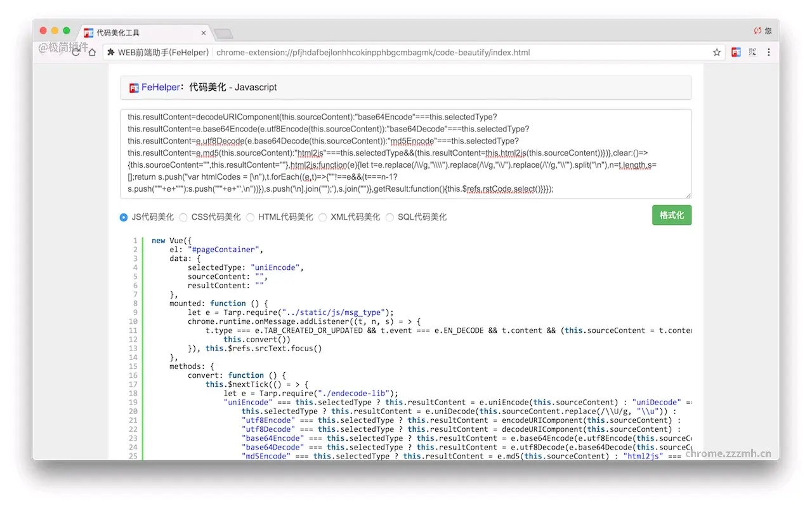Grab the textarea resize handle
812x508 pixels.
click(x=688, y=195)
